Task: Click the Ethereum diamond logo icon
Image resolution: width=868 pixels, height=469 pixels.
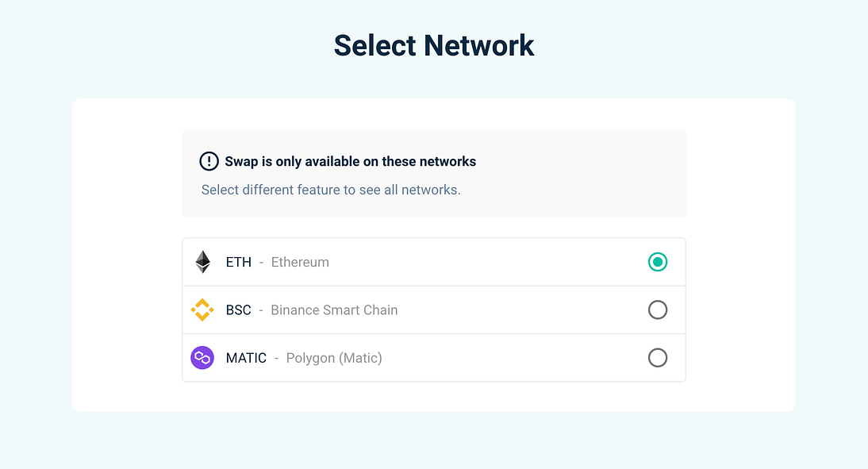Action: 202,262
